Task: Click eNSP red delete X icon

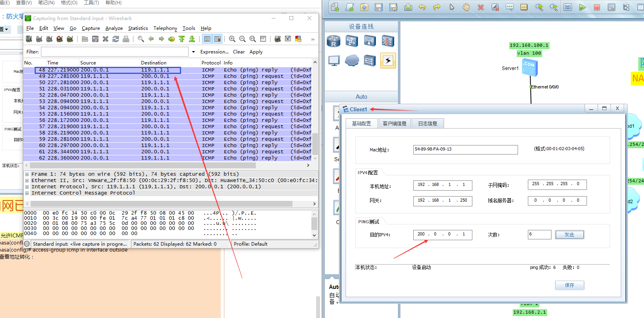Action: 481,7
